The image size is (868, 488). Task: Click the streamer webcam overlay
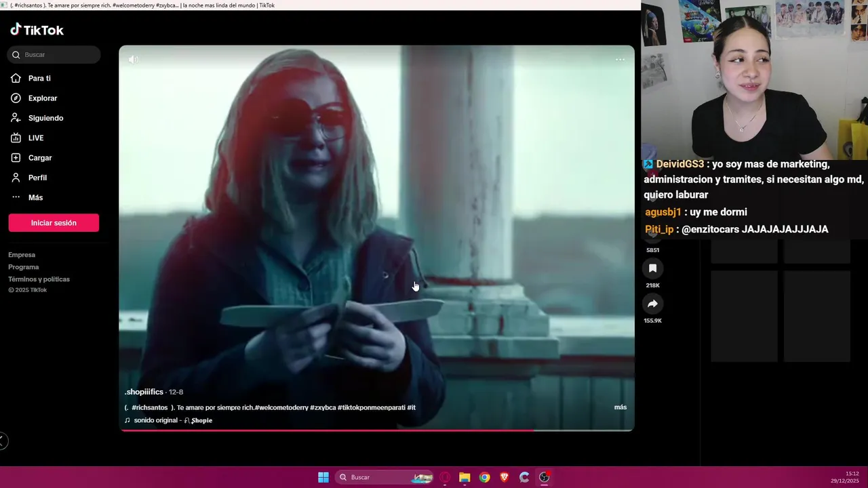tap(754, 80)
